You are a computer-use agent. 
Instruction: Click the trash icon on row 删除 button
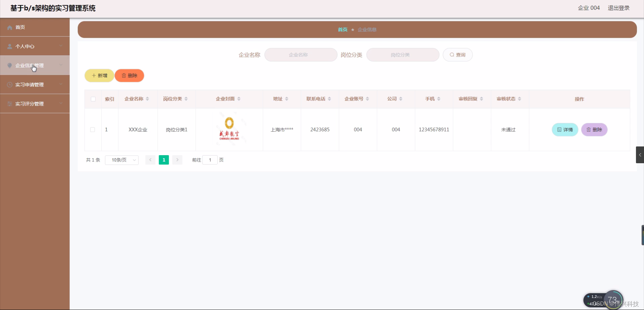pos(589,130)
